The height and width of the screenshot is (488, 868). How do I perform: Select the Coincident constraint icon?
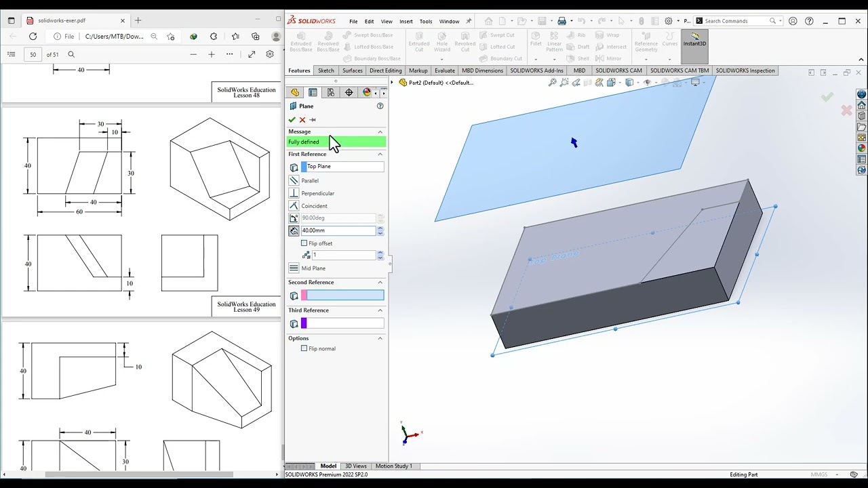tap(294, 205)
